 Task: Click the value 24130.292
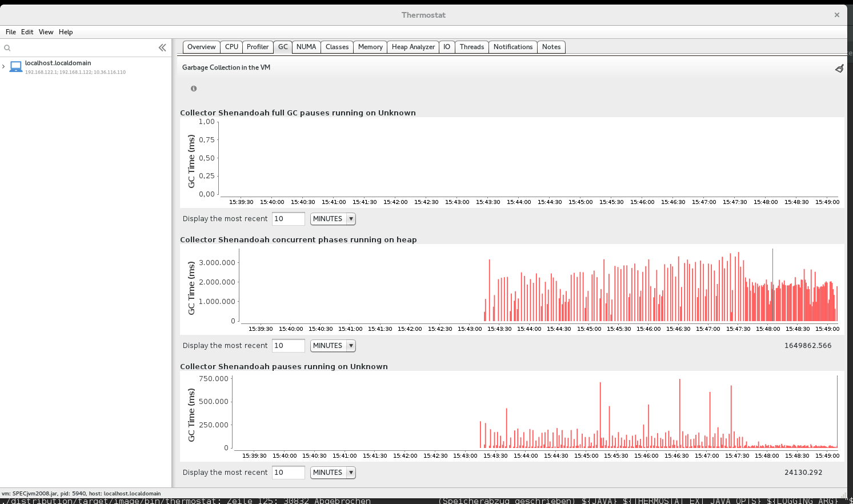tap(803, 473)
